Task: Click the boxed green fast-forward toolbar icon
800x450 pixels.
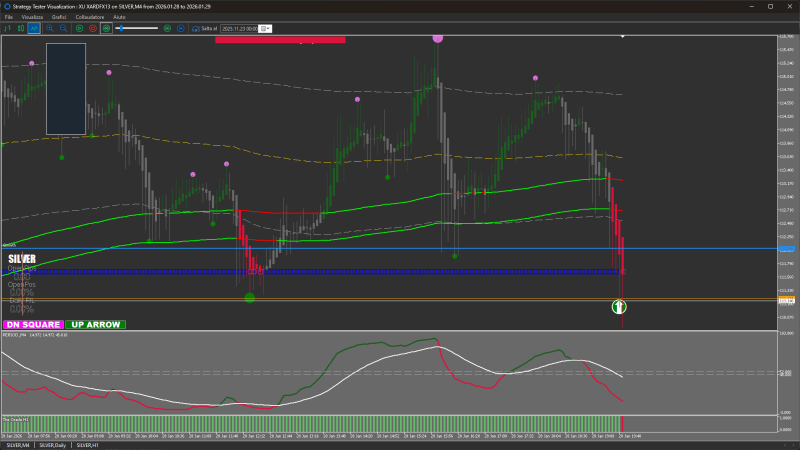Action: (106, 29)
